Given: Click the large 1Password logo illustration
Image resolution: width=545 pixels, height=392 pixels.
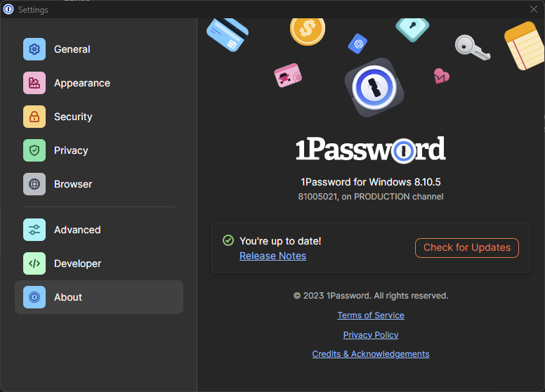Looking at the screenshot, I should pyautogui.click(x=374, y=88).
